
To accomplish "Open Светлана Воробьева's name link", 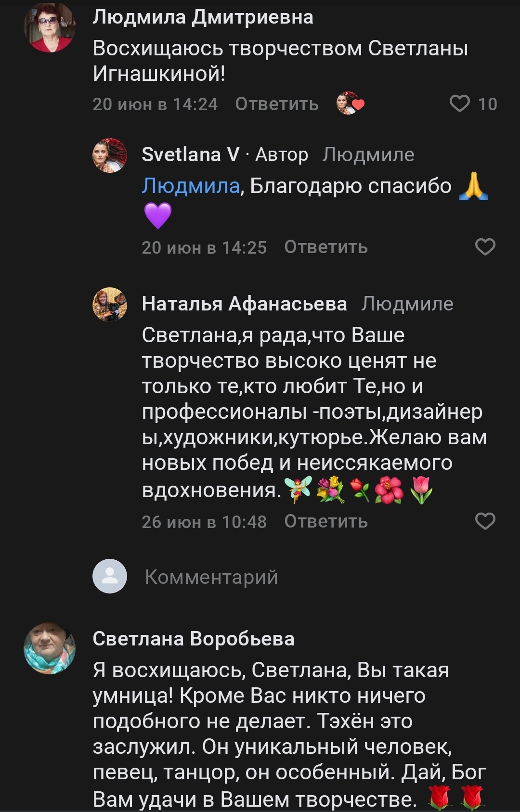I will (194, 639).
